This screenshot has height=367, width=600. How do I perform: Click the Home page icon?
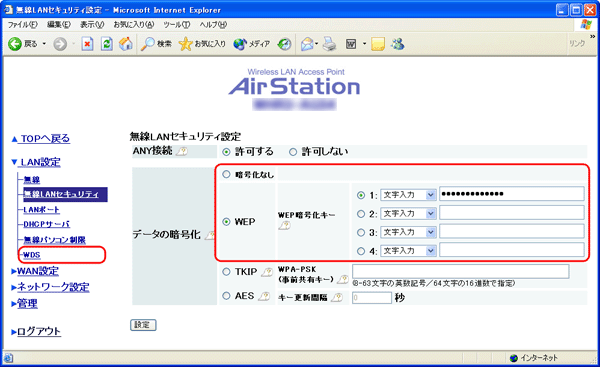(x=126, y=44)
